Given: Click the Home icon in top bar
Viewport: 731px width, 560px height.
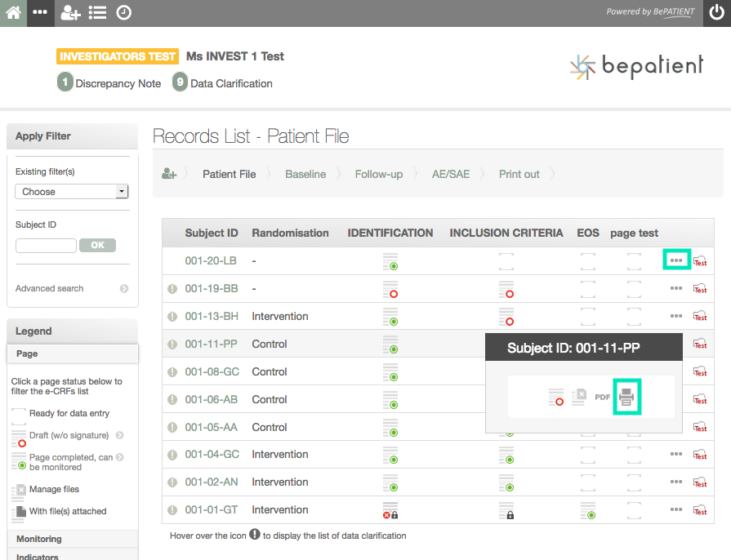Looking at the screenshot, I should tap(13, 13).
